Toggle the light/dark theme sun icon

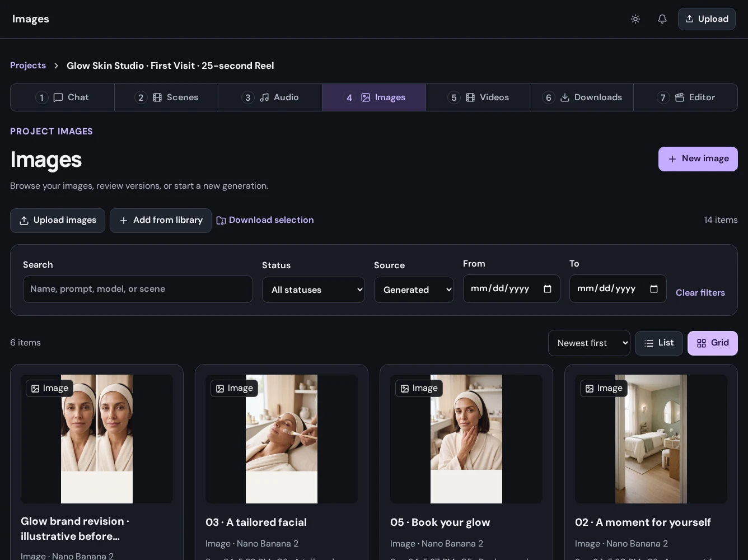[635, 19]
